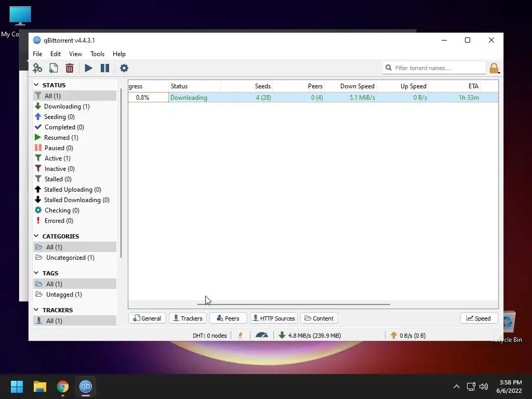Select the Paused (0) filter

pyautogui.click(x=75, y=148)
